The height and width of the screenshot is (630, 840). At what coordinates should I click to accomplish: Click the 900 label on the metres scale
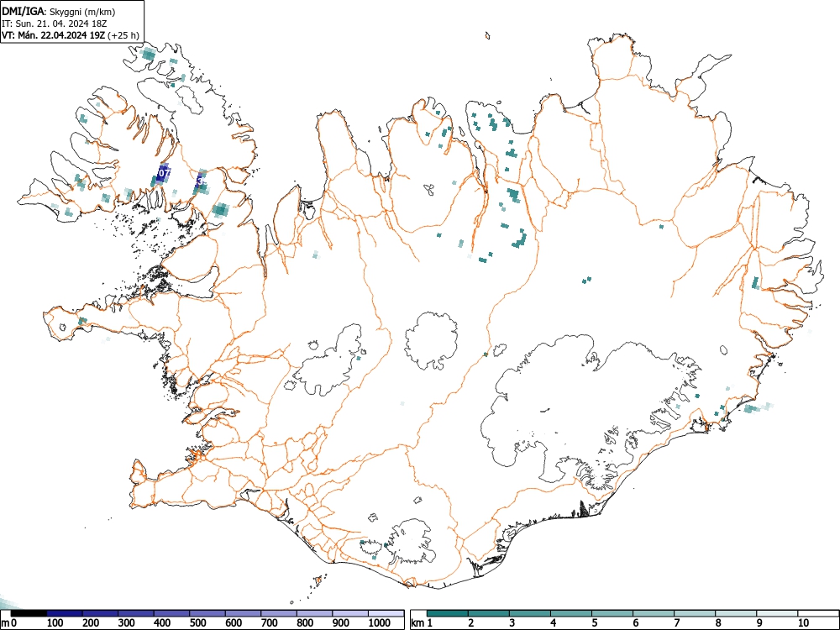click(341, 623)
